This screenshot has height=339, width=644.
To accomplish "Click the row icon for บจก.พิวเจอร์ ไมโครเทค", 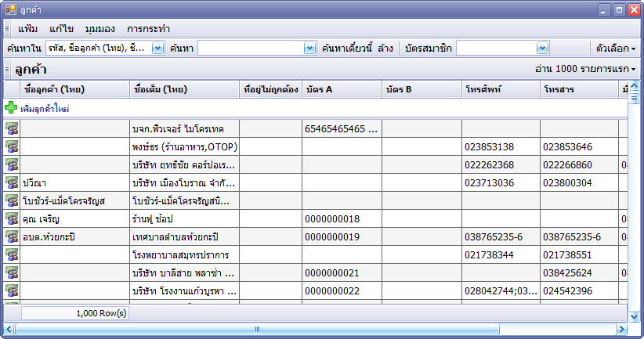I will click(12, 128).
